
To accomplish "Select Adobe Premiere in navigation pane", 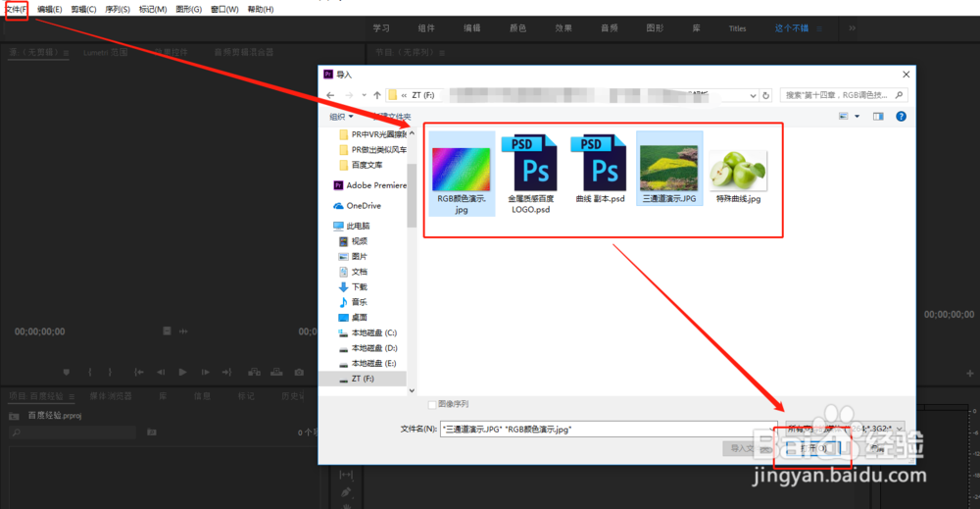I will (369, 185).
